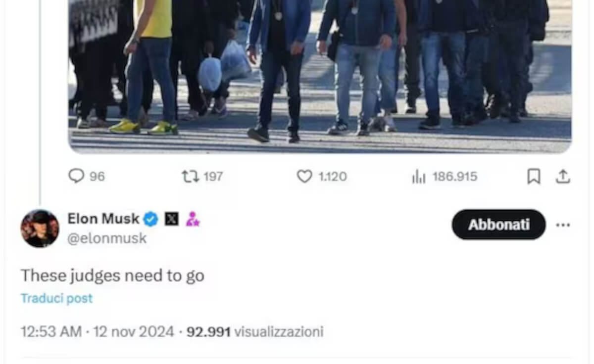Screen dimensions: 594x364
Task: Click the 12:53 AM timestamp
Action: tap(51, 331)
